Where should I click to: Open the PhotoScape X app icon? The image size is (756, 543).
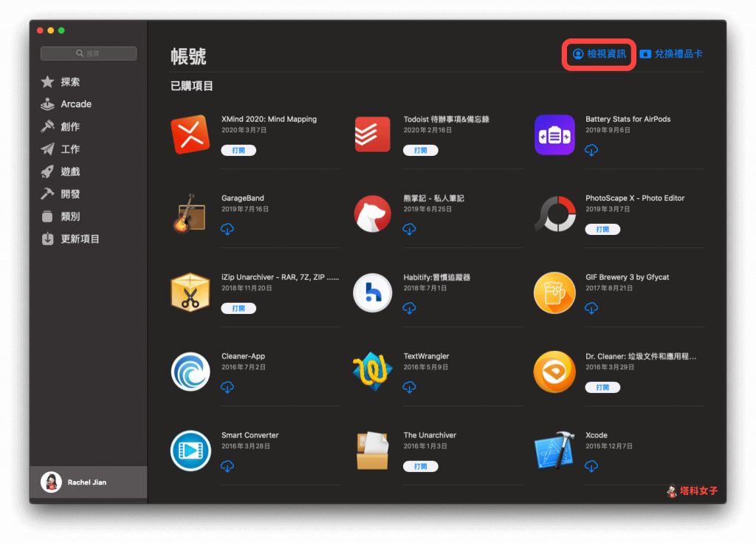(x=554, y=214)
